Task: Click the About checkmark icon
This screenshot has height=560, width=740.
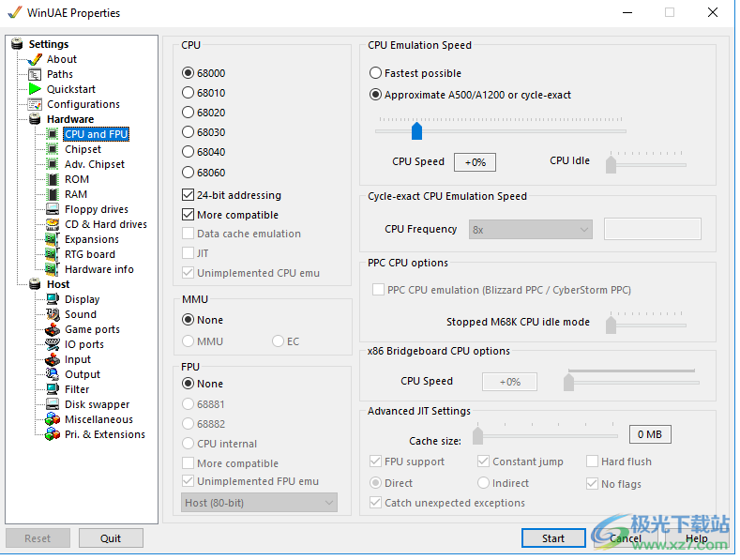Action: tap(35, 59)
